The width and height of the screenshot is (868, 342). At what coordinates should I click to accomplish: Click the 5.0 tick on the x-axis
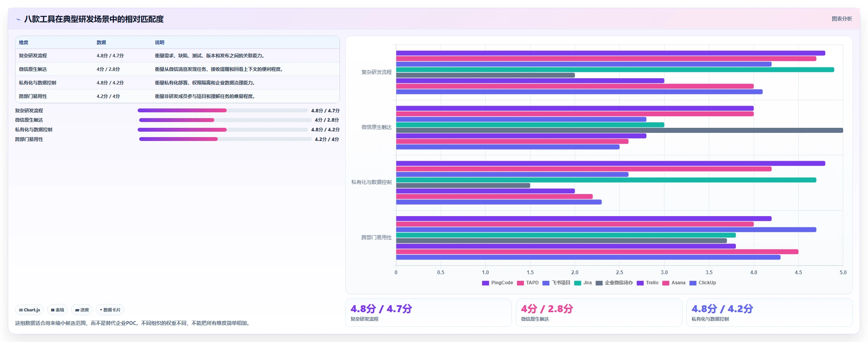point(843,273)
